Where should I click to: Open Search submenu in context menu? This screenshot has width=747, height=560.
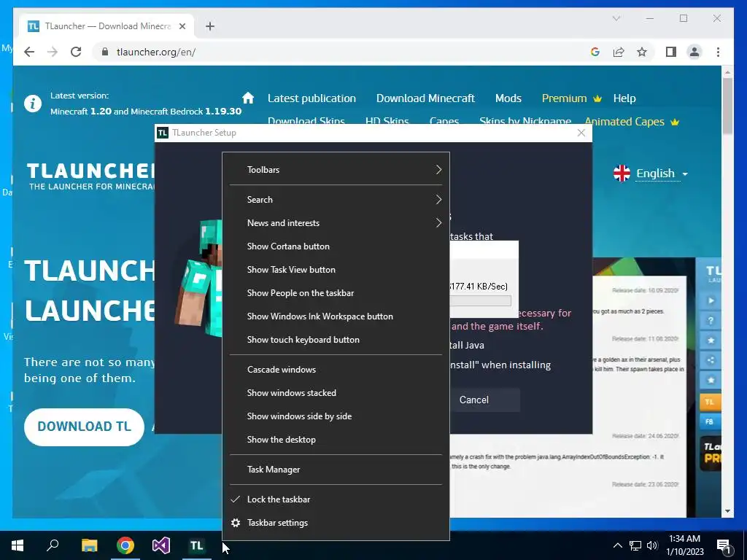(336, 200)
